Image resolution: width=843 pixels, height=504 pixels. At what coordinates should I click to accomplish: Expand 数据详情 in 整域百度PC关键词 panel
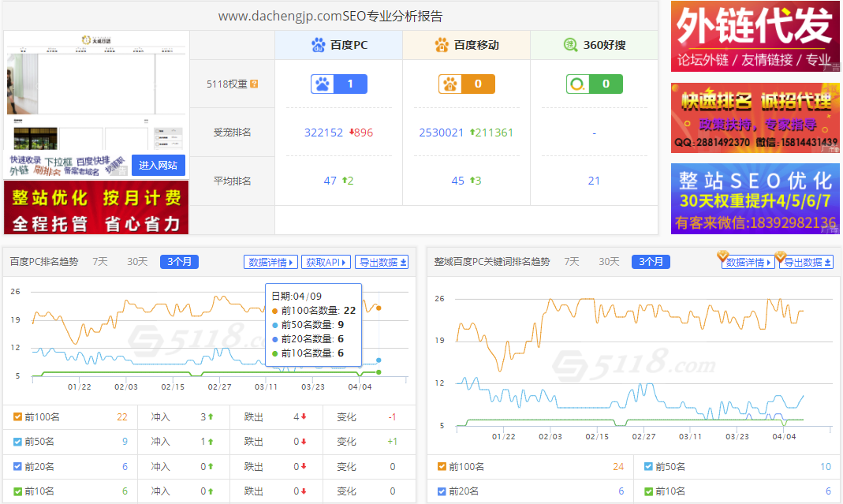click(x=748, y=262)
